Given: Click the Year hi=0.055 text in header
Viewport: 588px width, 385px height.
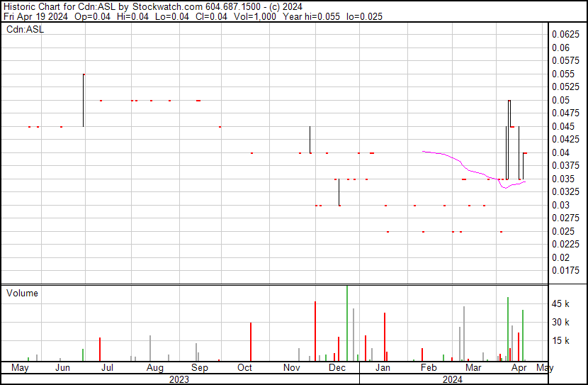Looking at the screenshot, I should click(311, 16).
